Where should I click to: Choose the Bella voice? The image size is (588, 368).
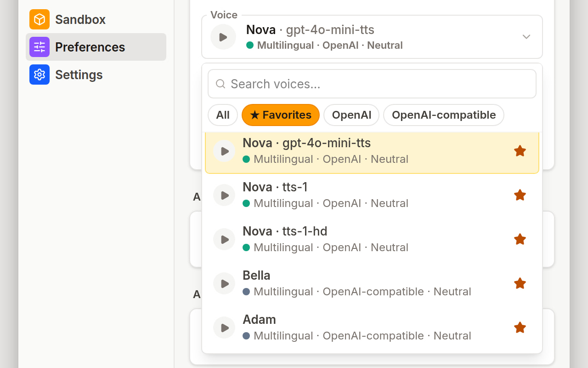click(372, 283)
